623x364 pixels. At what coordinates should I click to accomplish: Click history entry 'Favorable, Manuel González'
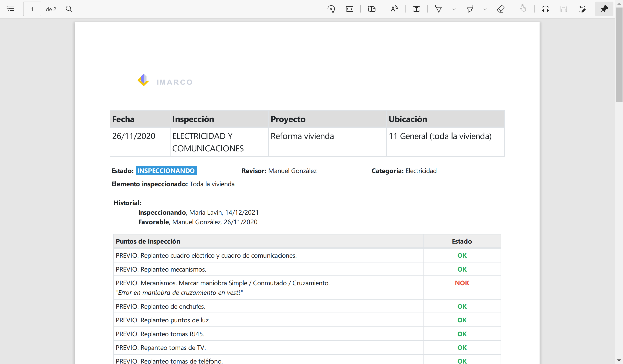(x=198, y=222)
